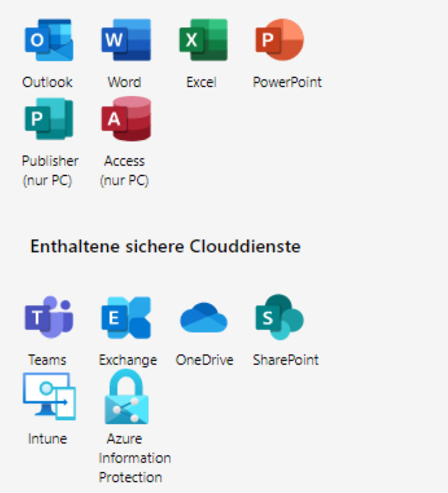Select the 'Exchange' label text
The width and height of the screenshot is (448, 493).
tap(128, 360)
